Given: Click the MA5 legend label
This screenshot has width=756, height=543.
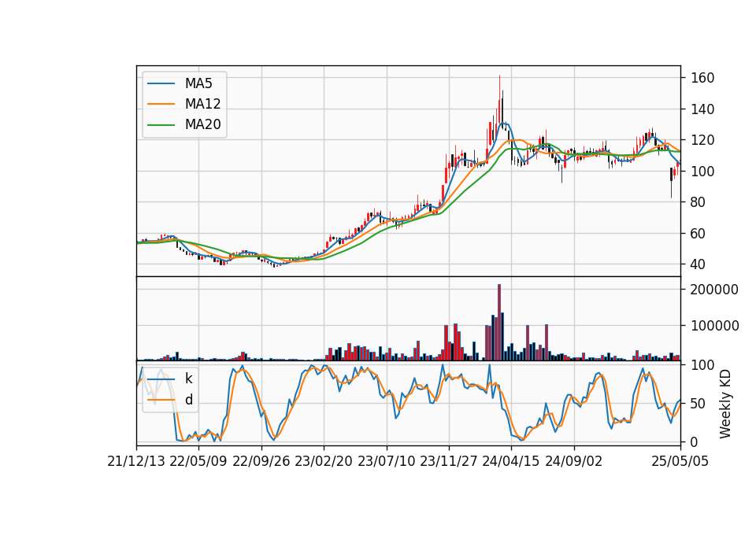Looking at the screenshot, I should (x=198, y=83).
